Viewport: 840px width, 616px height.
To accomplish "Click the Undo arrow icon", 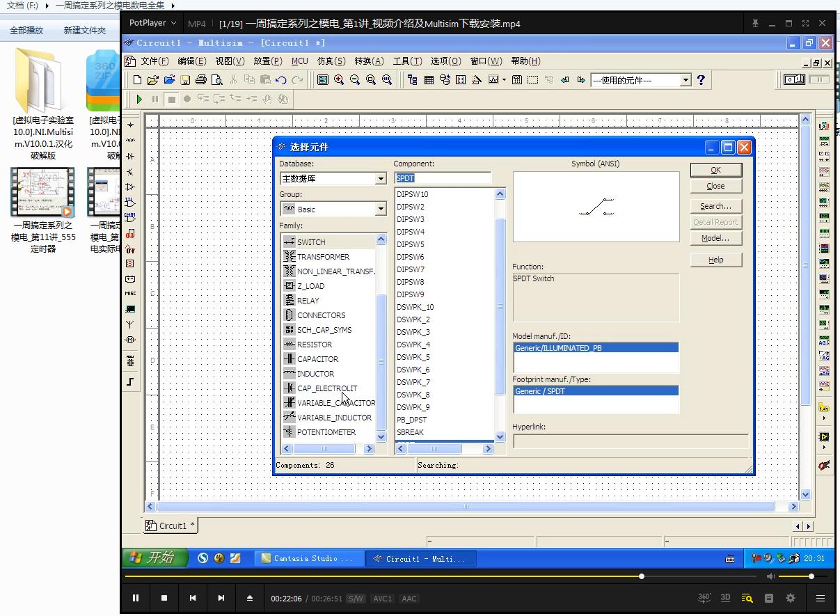I will coord(281,80).
